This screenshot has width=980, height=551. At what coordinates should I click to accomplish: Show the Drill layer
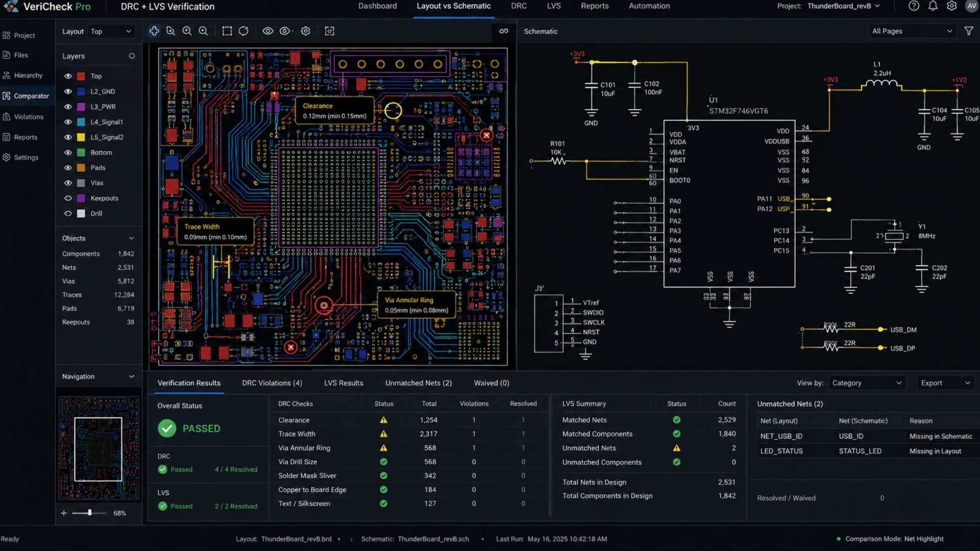tap(68, 214)
